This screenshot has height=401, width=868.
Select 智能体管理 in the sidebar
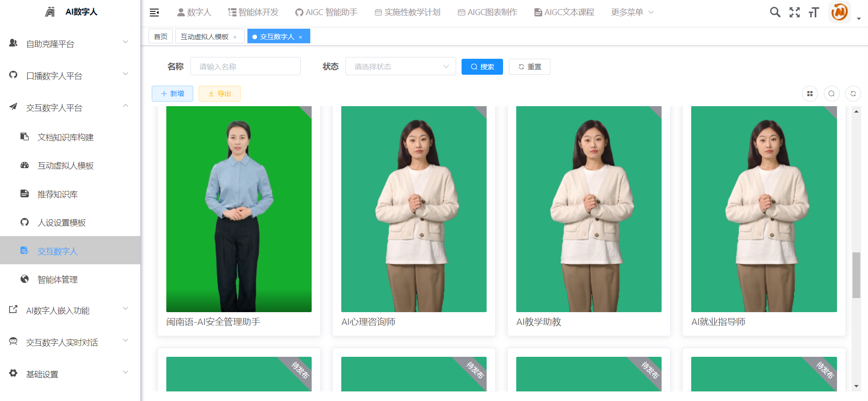pos(70,279)
